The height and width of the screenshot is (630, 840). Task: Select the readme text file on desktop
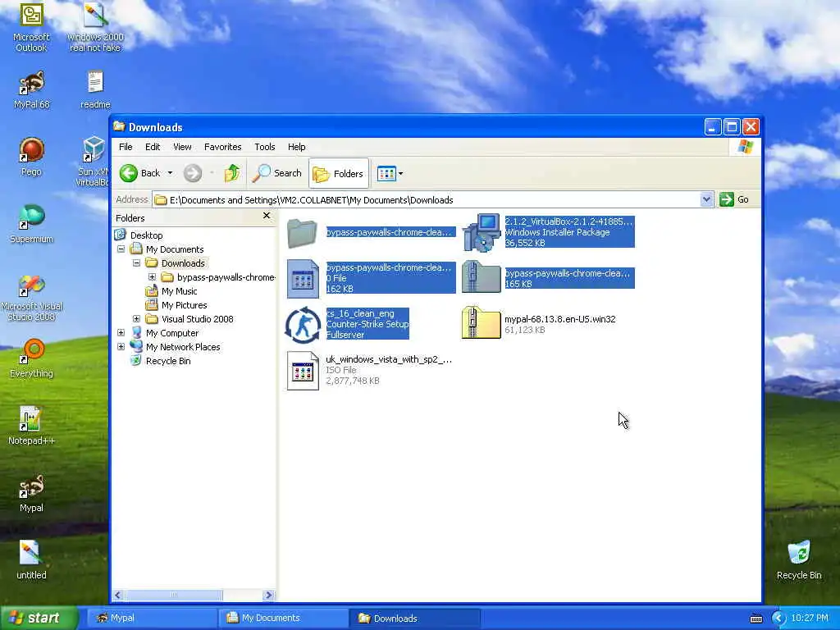click(95, 90)
